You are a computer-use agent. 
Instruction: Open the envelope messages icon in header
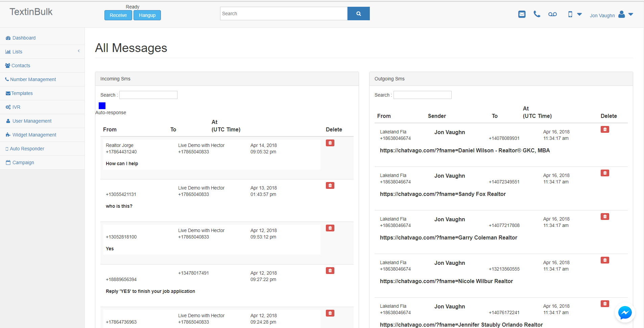(x=522, y=14)
